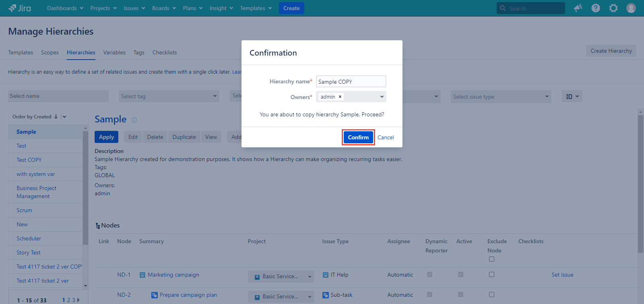Click the info icon beside Sample title
Screen dimensions: 644x304
(x=134, y=120)
